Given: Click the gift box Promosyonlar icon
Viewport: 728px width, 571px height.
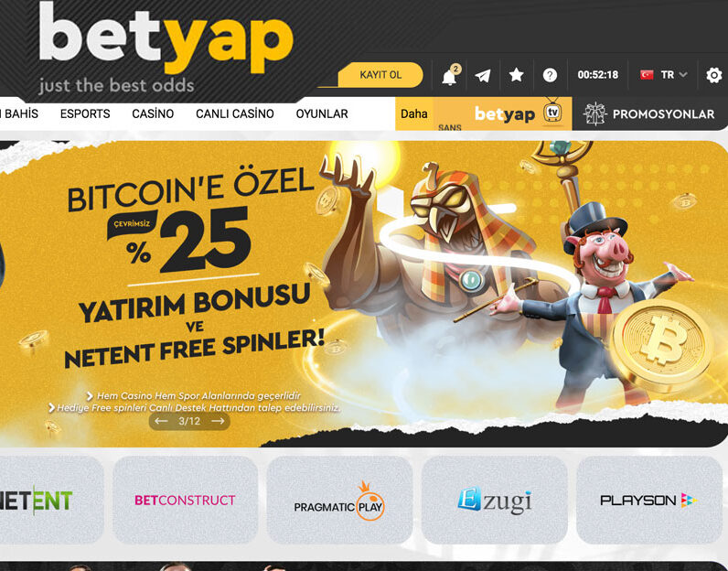Looking at the screenshot, I should point(594,113).
